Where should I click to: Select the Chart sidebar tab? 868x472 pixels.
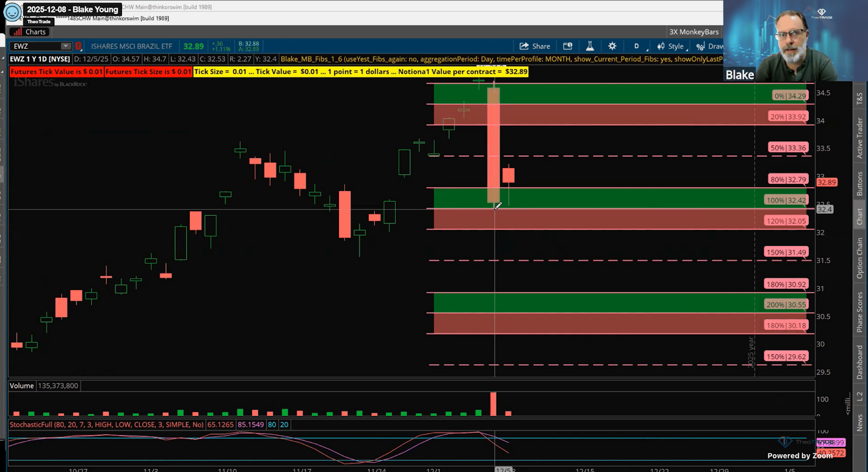[x=859, y=216]
